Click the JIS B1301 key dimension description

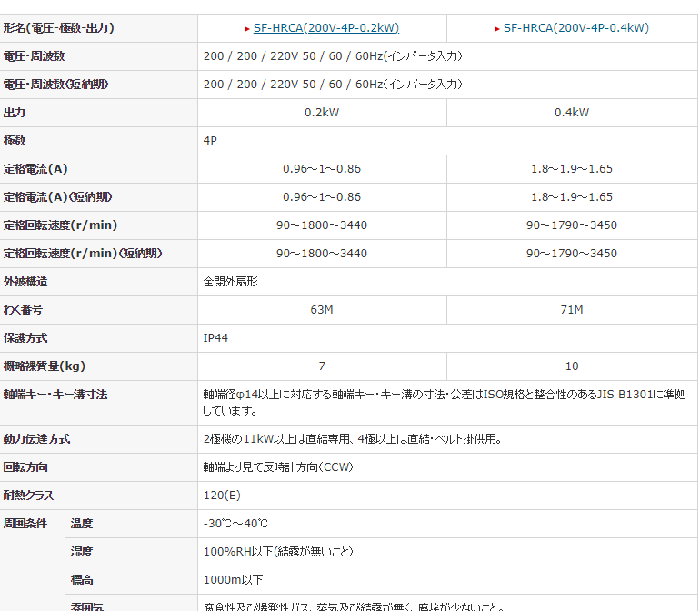coord(444,403)
